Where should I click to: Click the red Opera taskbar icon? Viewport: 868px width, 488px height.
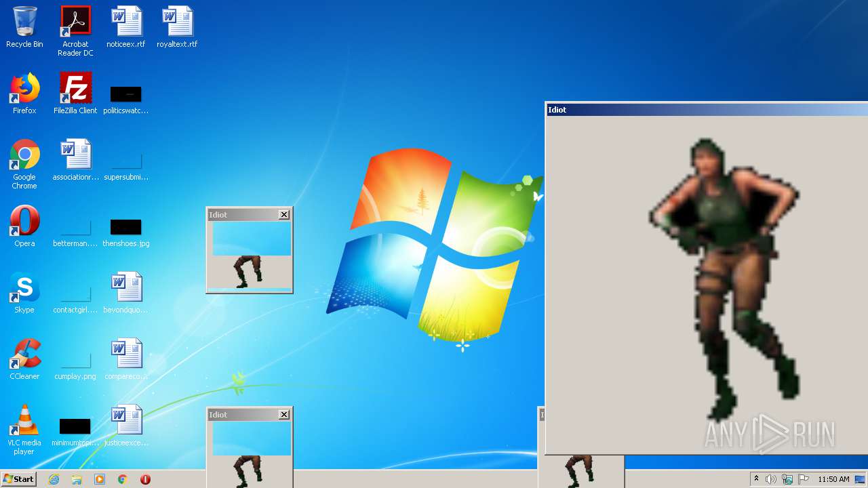pos(145,479)
